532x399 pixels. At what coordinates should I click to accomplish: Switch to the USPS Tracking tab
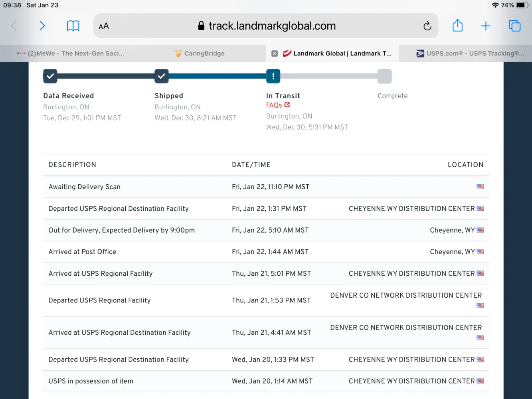coord(470,53)
